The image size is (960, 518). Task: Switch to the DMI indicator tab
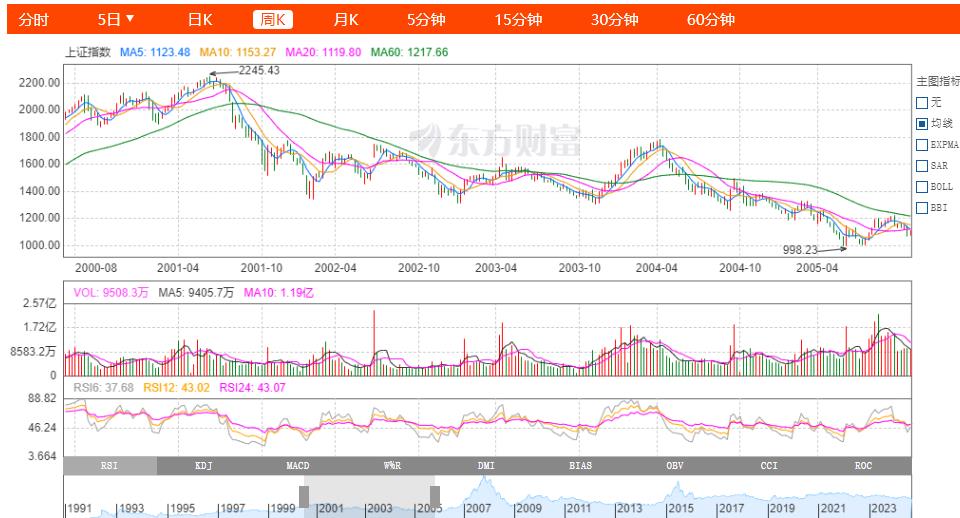coord(487,466)
